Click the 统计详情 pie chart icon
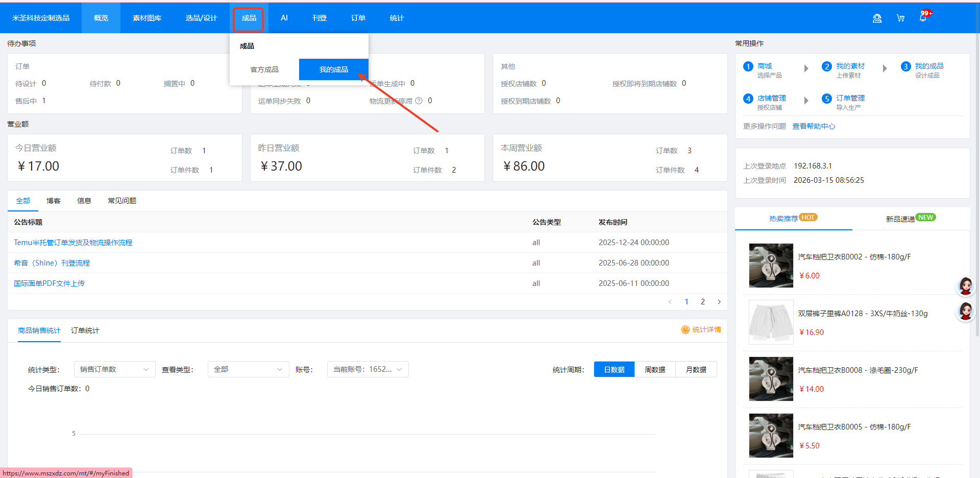 [685, 330]
